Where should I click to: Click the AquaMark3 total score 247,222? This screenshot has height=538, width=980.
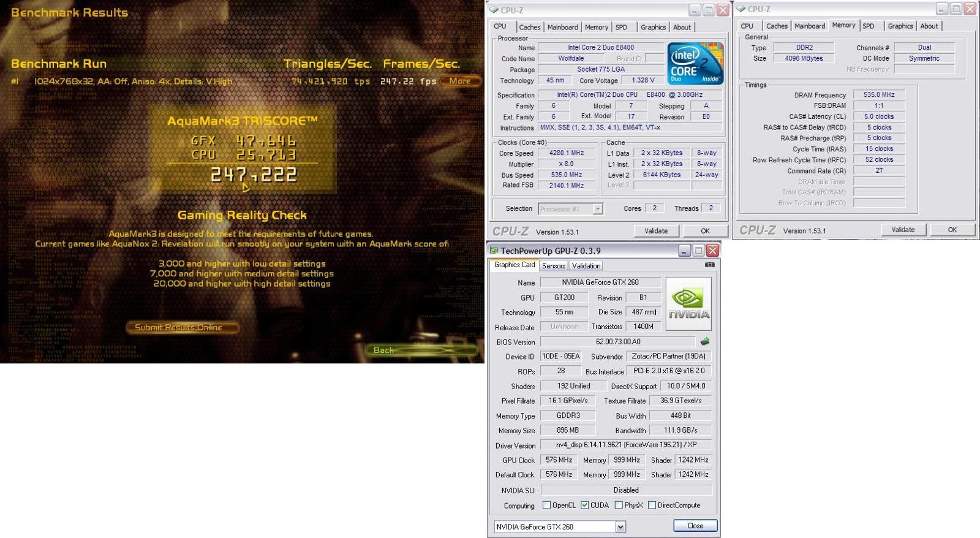click(x=254, y=175)
